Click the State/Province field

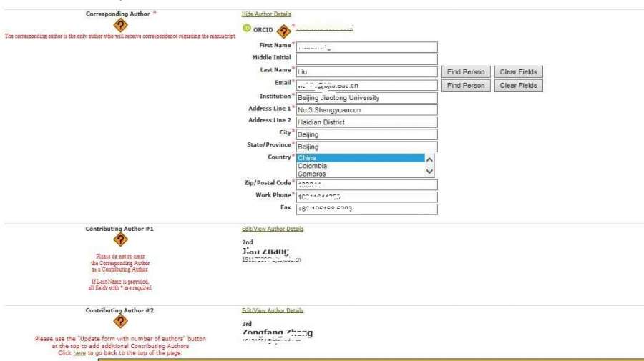pos(367,147)
